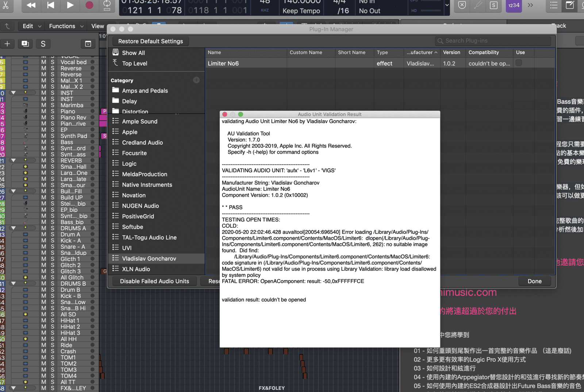The height and width of the screenshot is (392, 584).
Task: Select the Vladislav Goncharov manufacturer row
Action: pos(157,258)
